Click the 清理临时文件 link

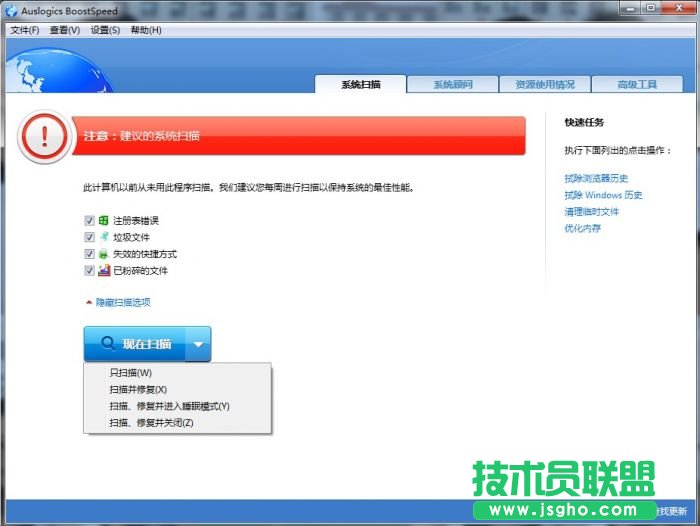tap(591, 212)
